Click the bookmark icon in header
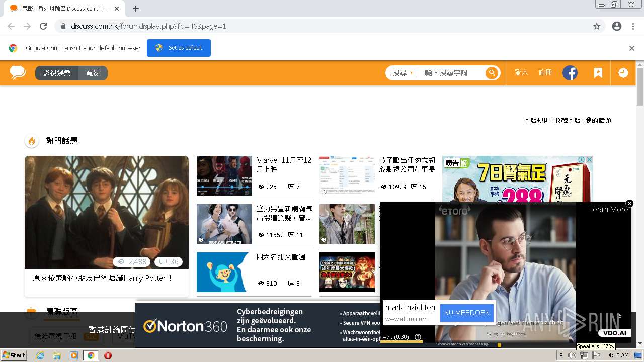Viewport: 644px width, 362px height. pos(598,73)
